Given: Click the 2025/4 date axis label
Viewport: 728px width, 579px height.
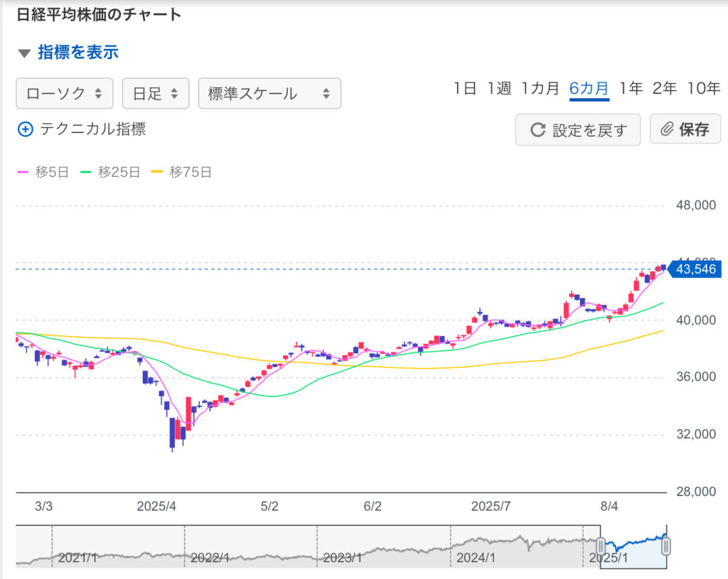Looking at the screenshot, I should (x=156, y=506).
